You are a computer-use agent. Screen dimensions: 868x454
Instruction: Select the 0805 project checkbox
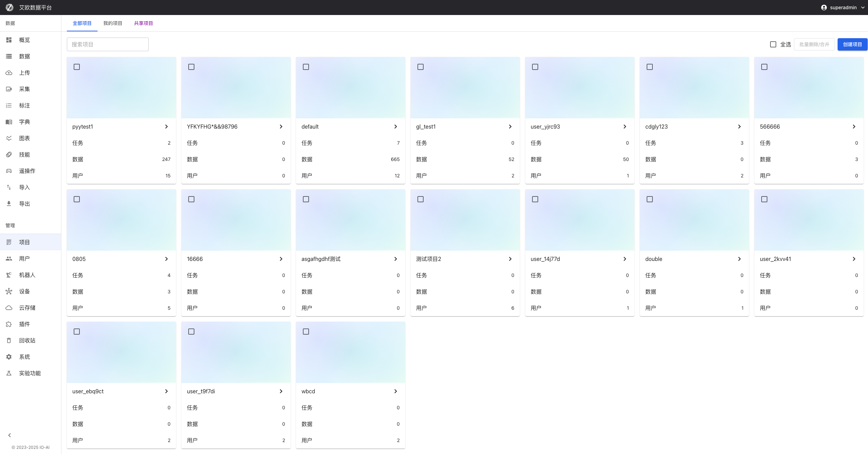point(77,199)
